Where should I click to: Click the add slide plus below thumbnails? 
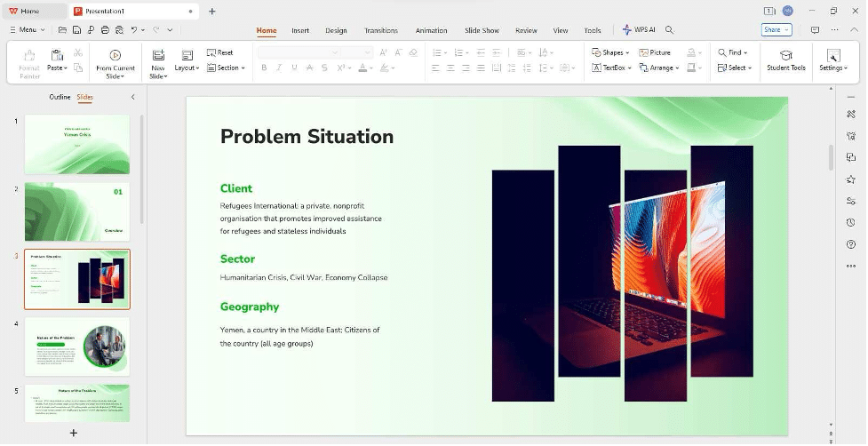coord(74,433)
